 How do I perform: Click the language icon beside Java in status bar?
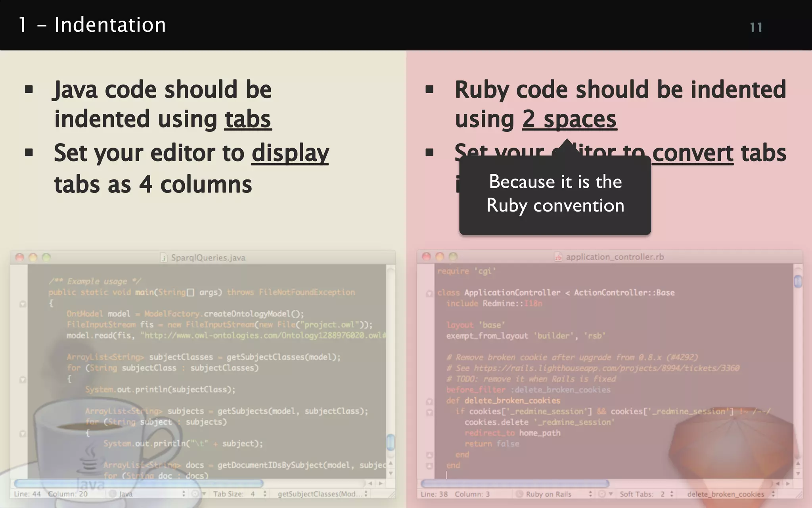[x=113, y=494]
